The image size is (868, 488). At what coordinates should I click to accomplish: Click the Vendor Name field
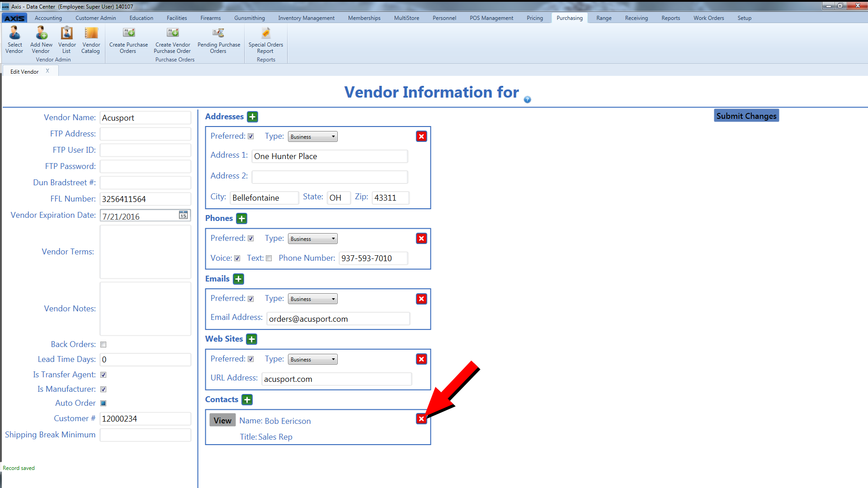pos(145,118)
